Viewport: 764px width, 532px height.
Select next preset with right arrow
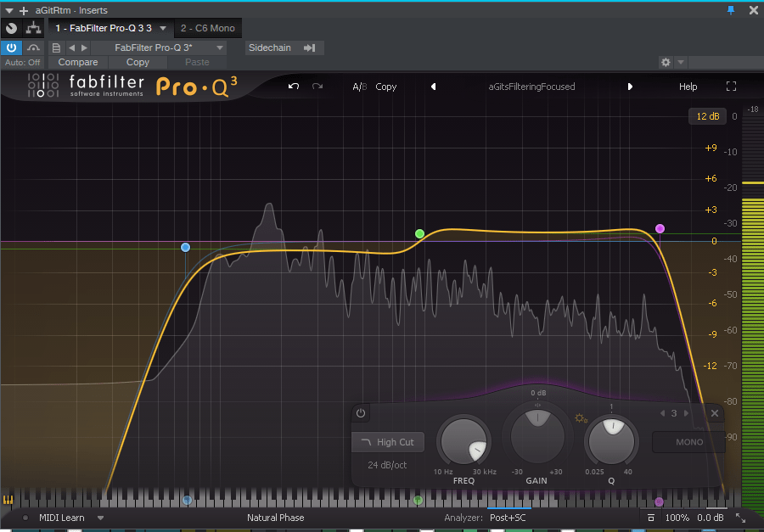coord(630,87)
